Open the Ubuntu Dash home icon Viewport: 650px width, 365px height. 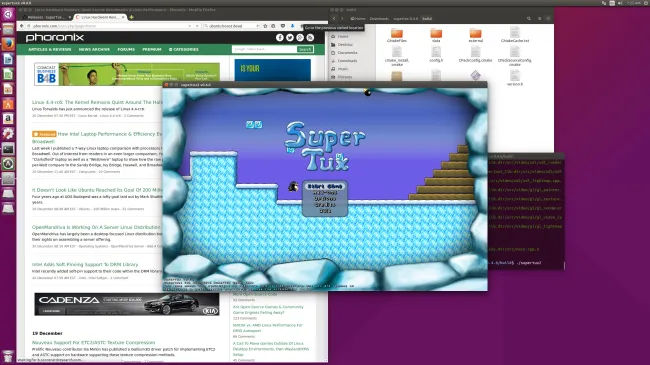8,14
